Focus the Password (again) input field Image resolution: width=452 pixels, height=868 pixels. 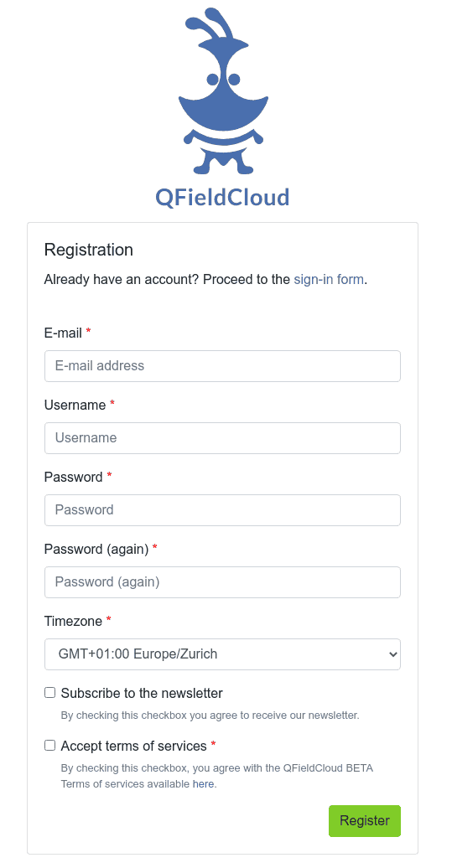coord(222,582)
